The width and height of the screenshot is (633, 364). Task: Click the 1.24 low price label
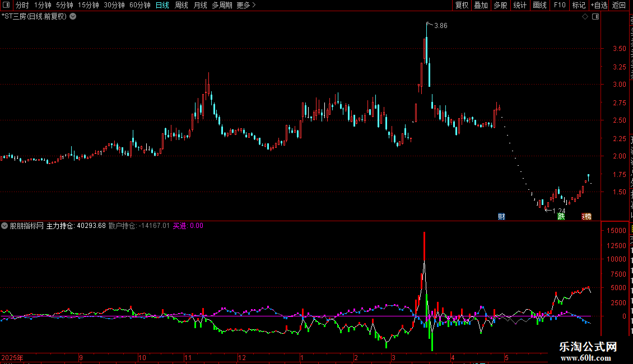coord(559,211)
